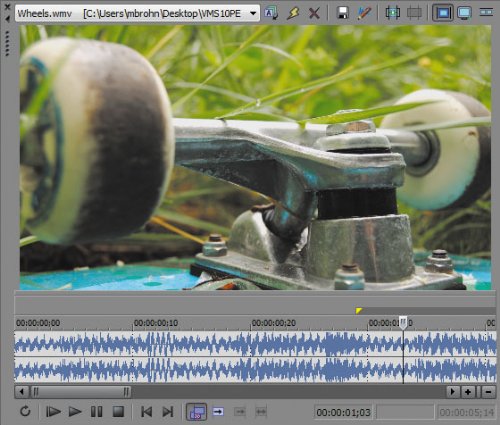Click the Sort Trimmer History icon

271,13
